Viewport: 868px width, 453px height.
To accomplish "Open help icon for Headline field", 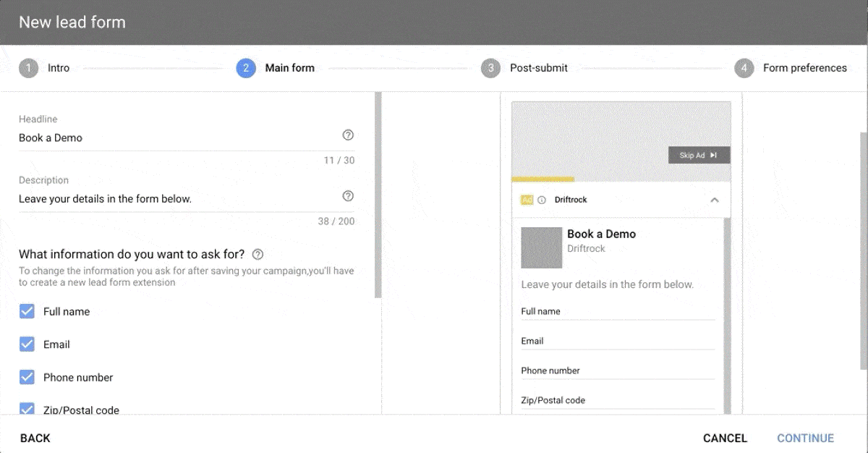I will 348,135.
